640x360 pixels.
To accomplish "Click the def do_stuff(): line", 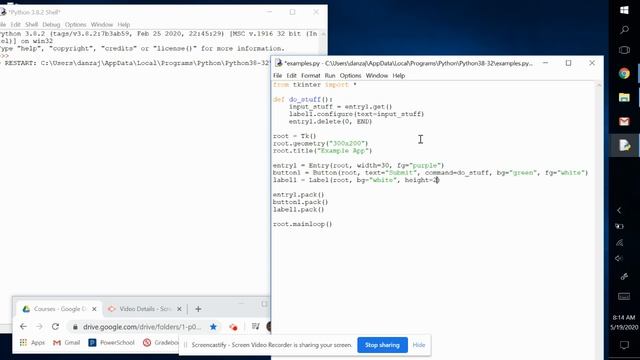I will point(303,99).
